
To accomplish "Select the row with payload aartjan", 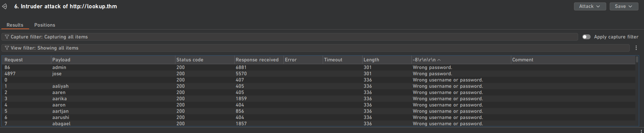I will click(318, 111).
